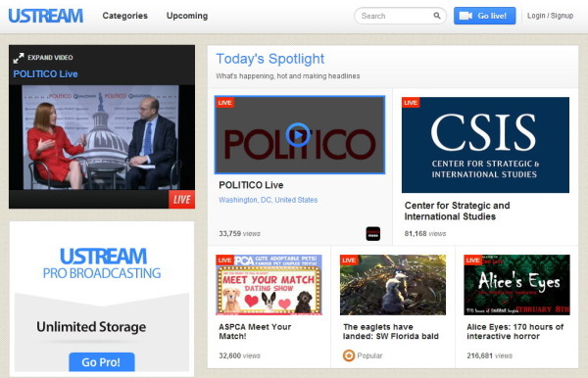The image size is (588, 378).
Task: Click the POLITICO Live video player
Action: [x=102, y=137]
